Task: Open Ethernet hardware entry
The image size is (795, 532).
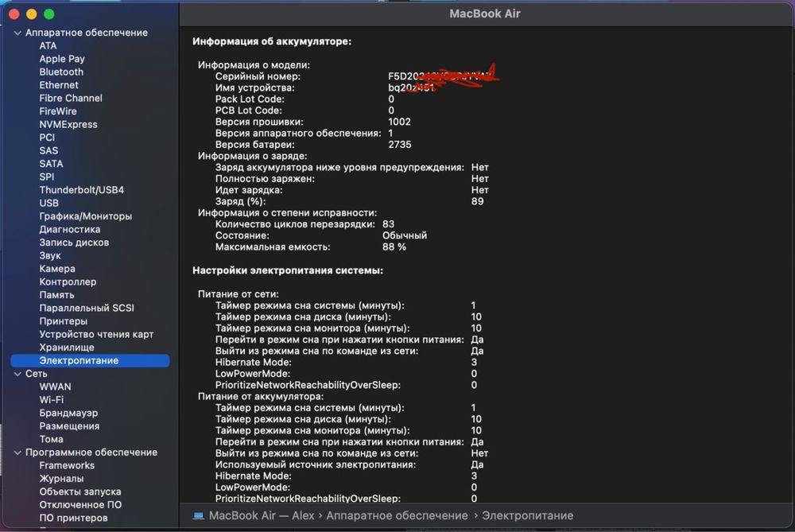Action: point(59,85)
